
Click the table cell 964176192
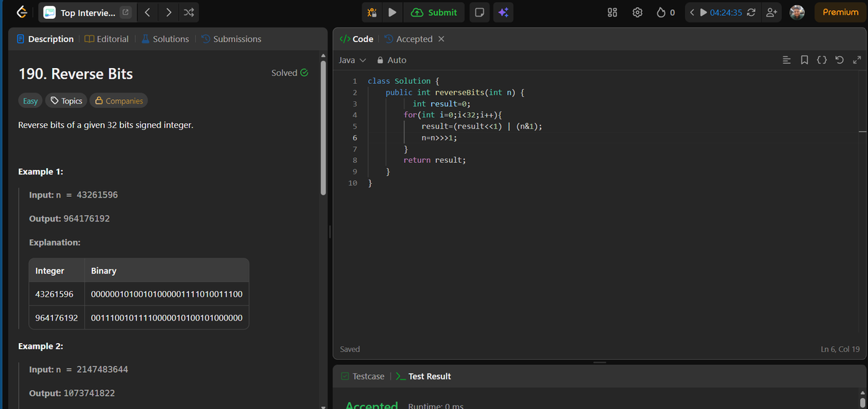[56, 318]
